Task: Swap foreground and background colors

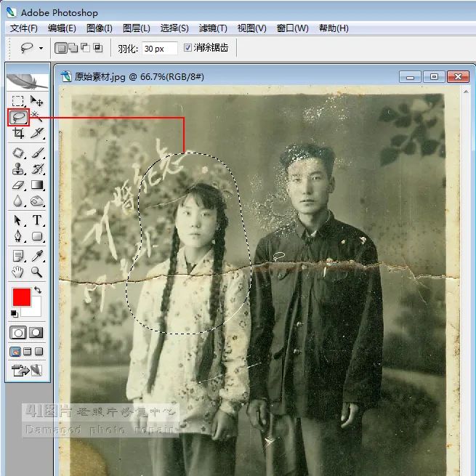Action: coord(38,290)
